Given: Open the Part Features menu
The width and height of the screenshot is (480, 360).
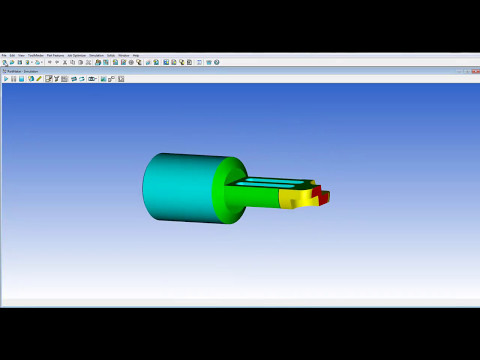Looking at the screenshot, I should pyautogui.click(x=55, y=55).
